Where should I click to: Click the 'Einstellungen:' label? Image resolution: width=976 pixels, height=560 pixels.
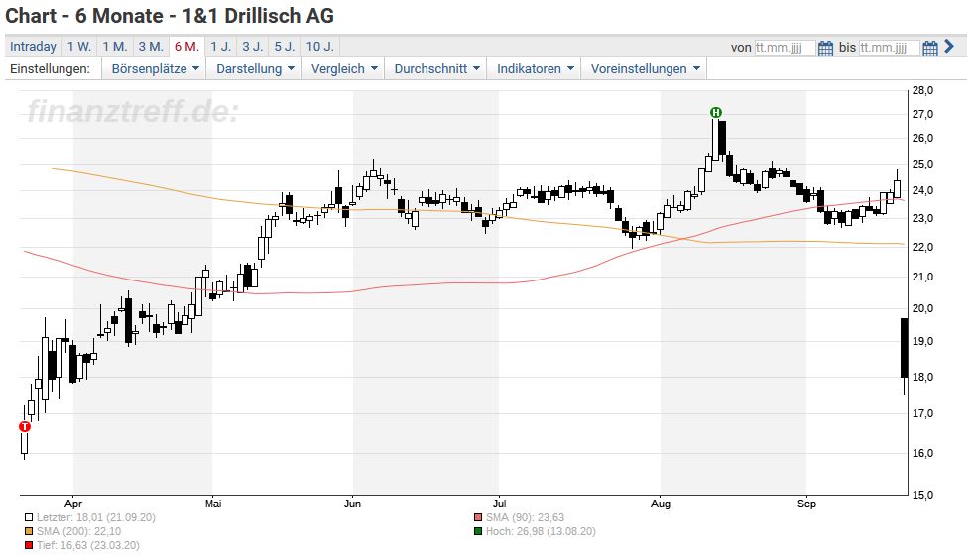tap(50, 69)
